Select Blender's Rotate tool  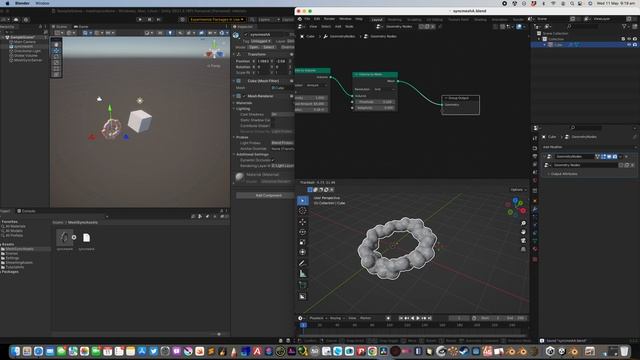302,232
